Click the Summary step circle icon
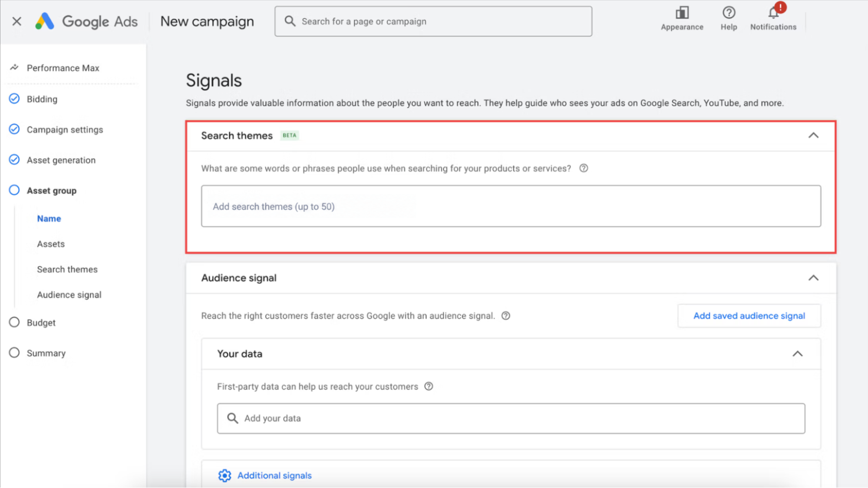 [14, 352]
